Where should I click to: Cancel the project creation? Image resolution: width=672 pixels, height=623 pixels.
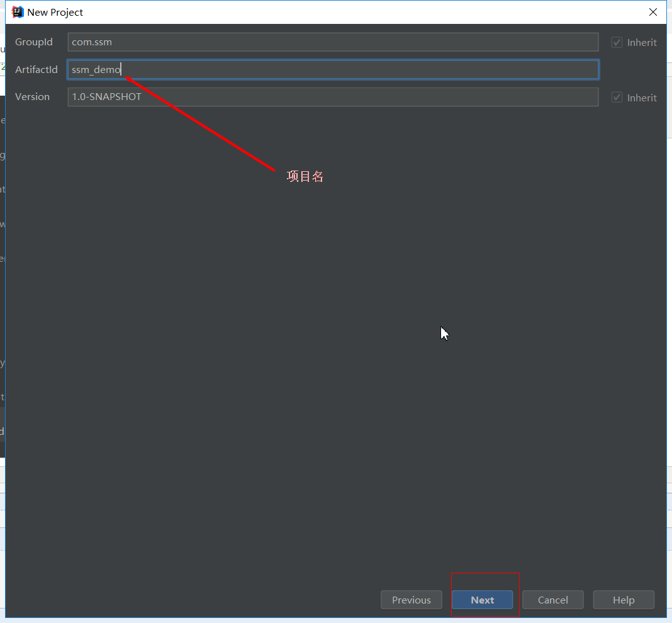click(x=552, y=600)
